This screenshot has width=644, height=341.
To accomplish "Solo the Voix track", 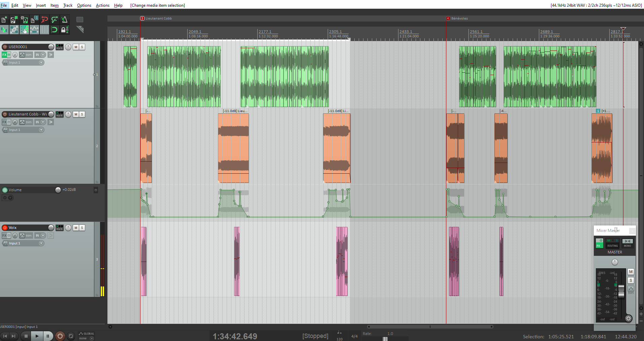I will tap(82, 228).
